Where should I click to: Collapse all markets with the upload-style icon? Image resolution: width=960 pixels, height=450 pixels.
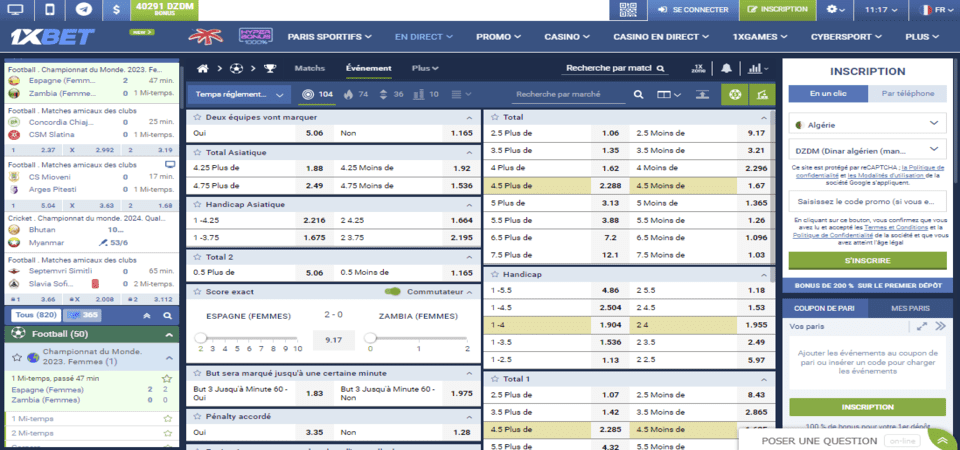[702, 94]
